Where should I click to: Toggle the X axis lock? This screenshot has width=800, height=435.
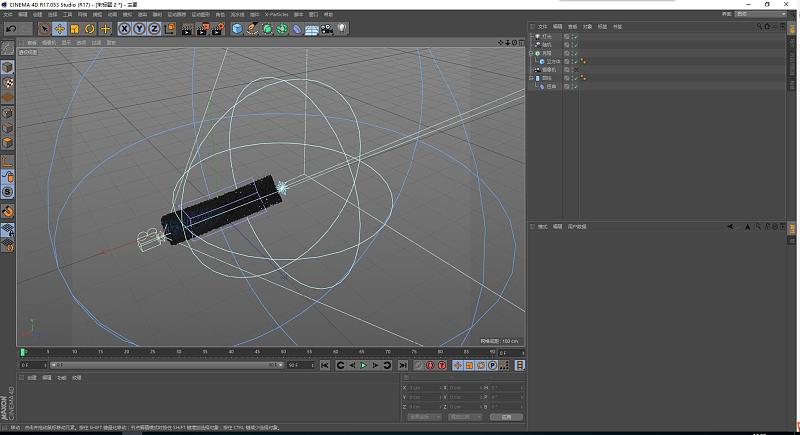coord(125,29)
